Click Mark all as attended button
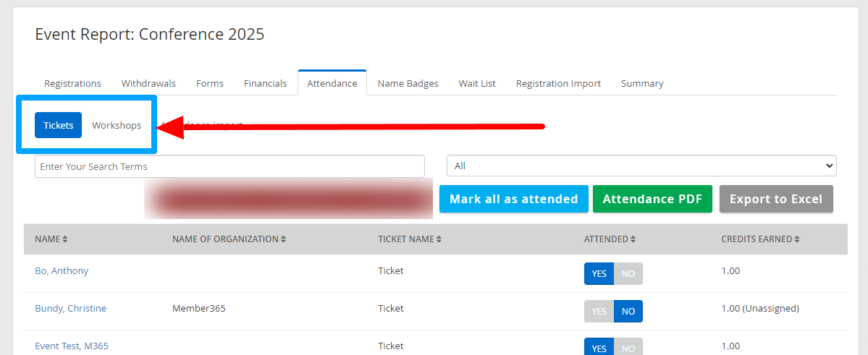868x355 pixels. coord(513,199)
